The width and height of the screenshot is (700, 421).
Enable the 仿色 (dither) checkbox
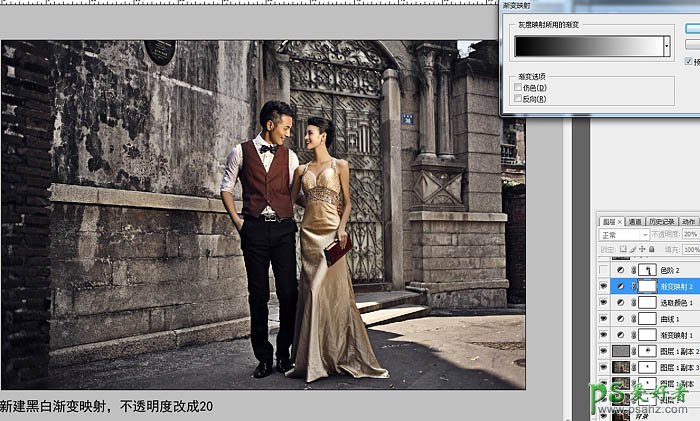(x=517, y=88)
